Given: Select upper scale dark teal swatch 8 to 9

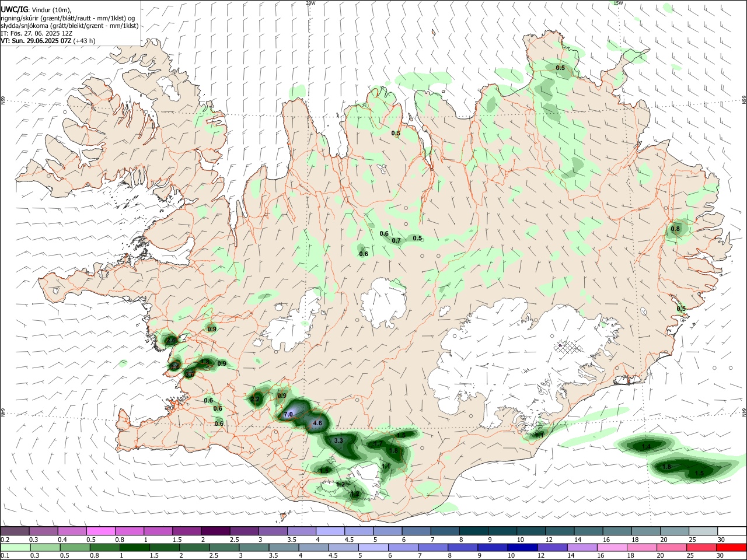Looking at the screenshot, I should click(474, 531).
